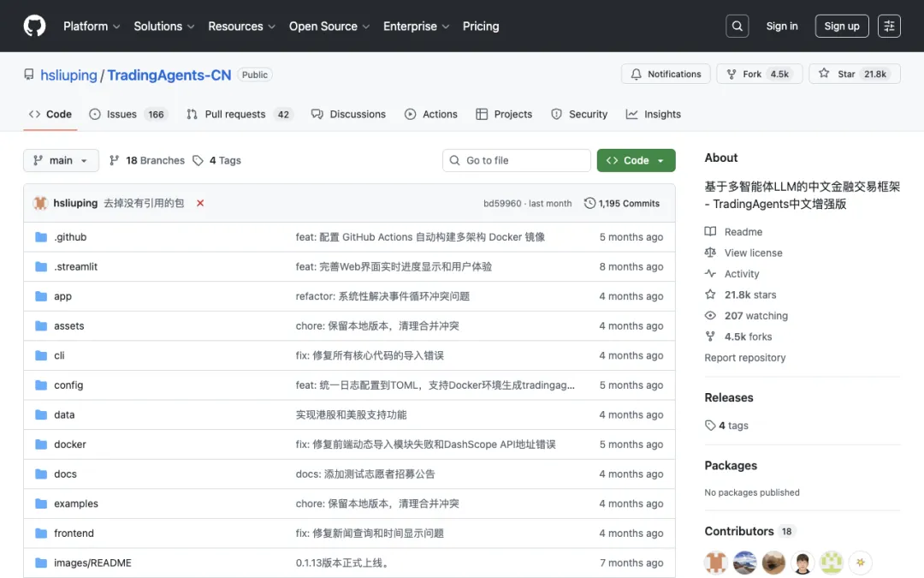This screenshot has height=578, width=924.
Task: Open the .streamlit folder
Action: 75,266
